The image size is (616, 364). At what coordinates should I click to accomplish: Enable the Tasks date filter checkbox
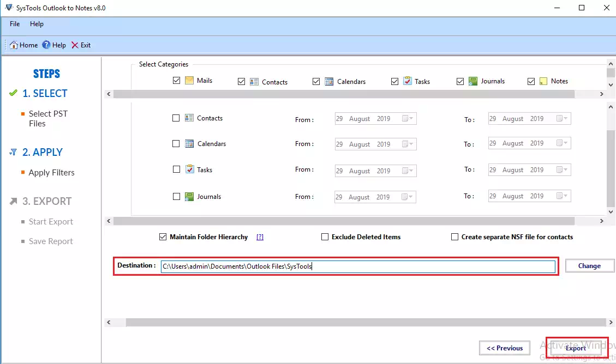[x=176, y=169]
